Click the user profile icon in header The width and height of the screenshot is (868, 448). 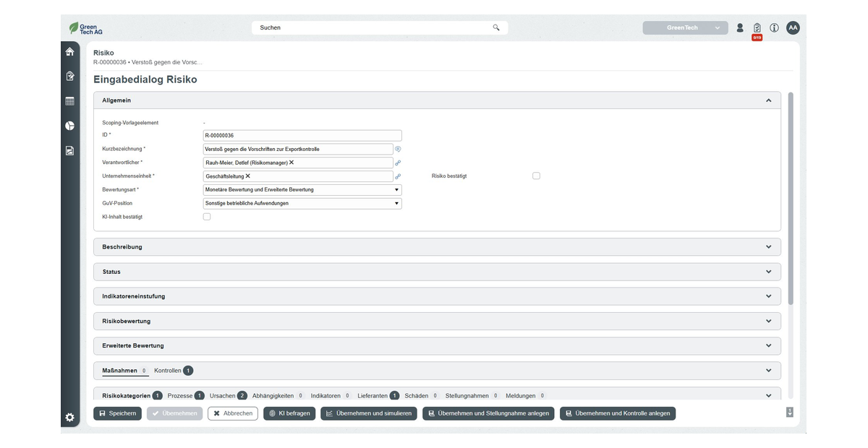pos(740,28)
